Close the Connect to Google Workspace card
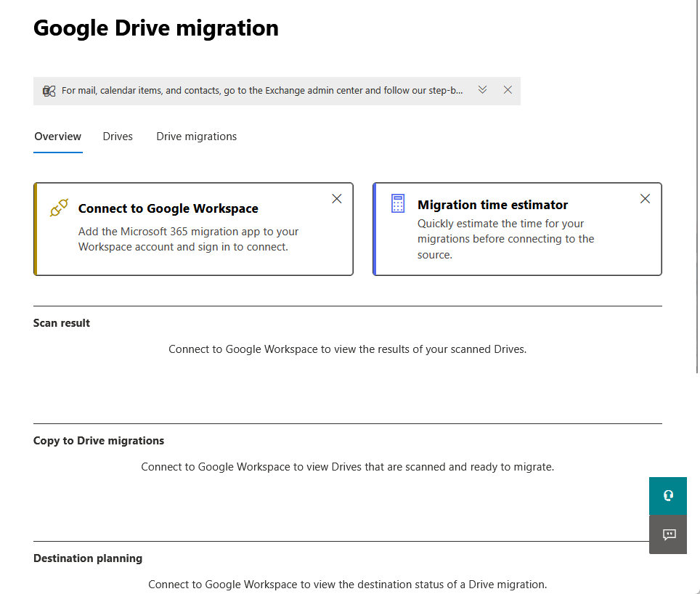The height and width of the screenshot is (594, 700). tap(337, 198)
